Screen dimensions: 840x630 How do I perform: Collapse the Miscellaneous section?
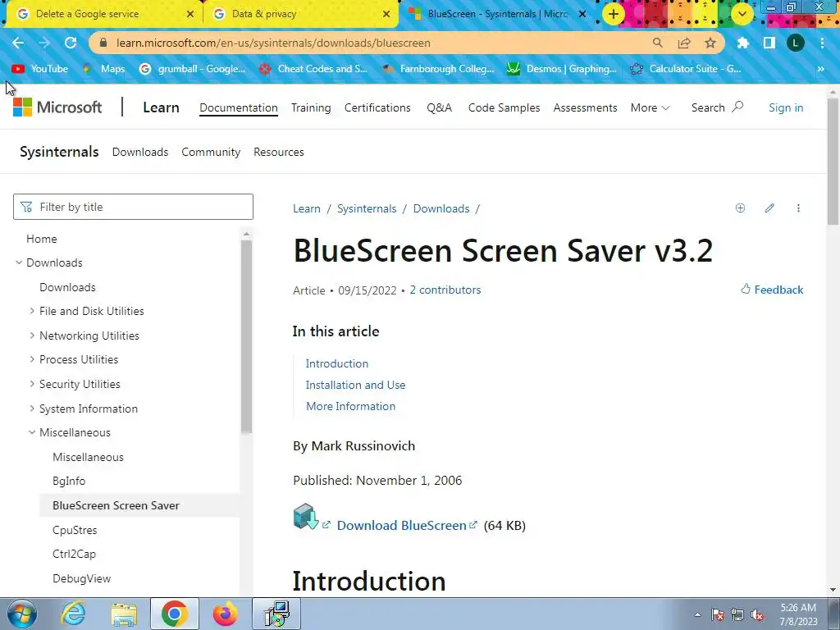(x=32, y=432)
